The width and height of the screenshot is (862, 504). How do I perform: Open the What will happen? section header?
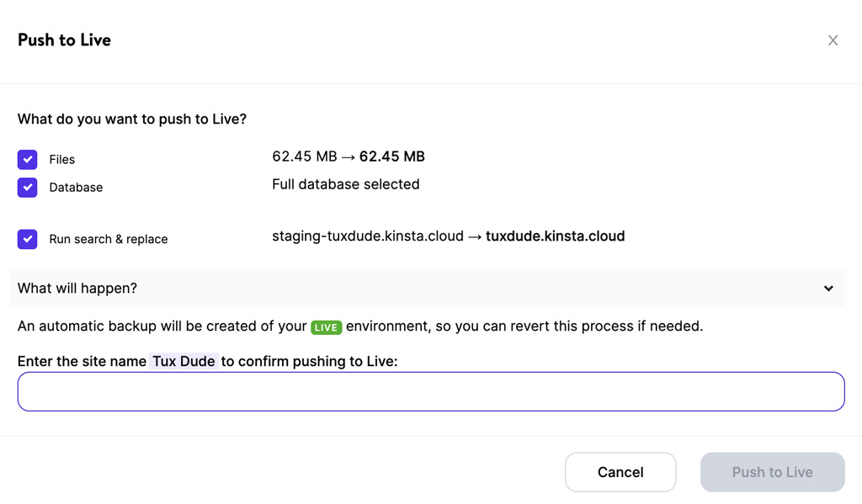coord(427,288)
